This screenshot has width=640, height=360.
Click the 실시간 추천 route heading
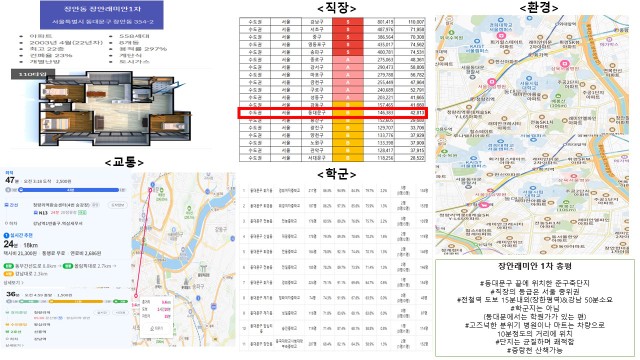click(21, 236)
